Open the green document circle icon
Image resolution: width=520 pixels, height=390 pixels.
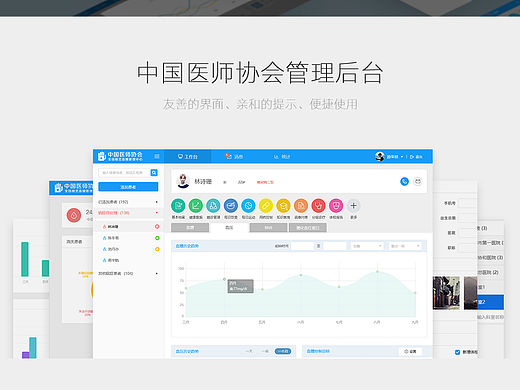[x=178, y=206]
